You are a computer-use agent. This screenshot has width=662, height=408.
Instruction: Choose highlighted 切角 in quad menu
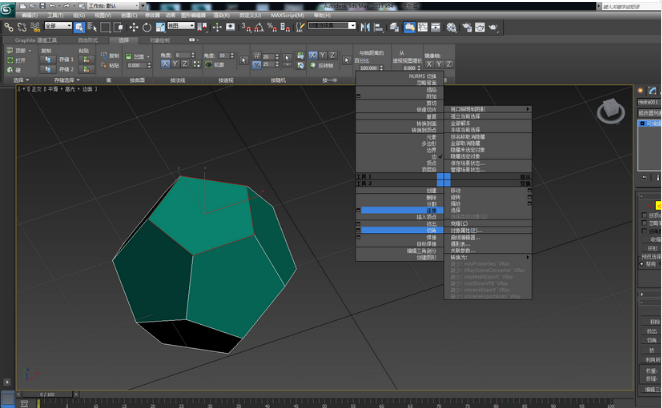(x=402, y=230)
